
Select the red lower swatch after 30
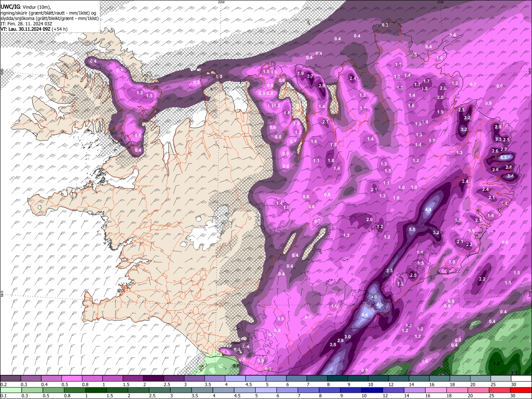coord(521,390)
